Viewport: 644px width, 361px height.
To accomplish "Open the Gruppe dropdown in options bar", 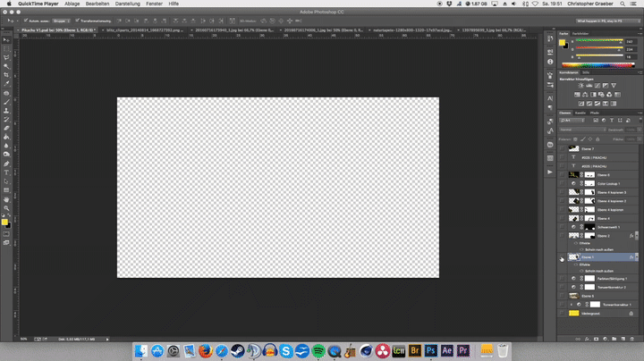I will click(x=61, y=19).
